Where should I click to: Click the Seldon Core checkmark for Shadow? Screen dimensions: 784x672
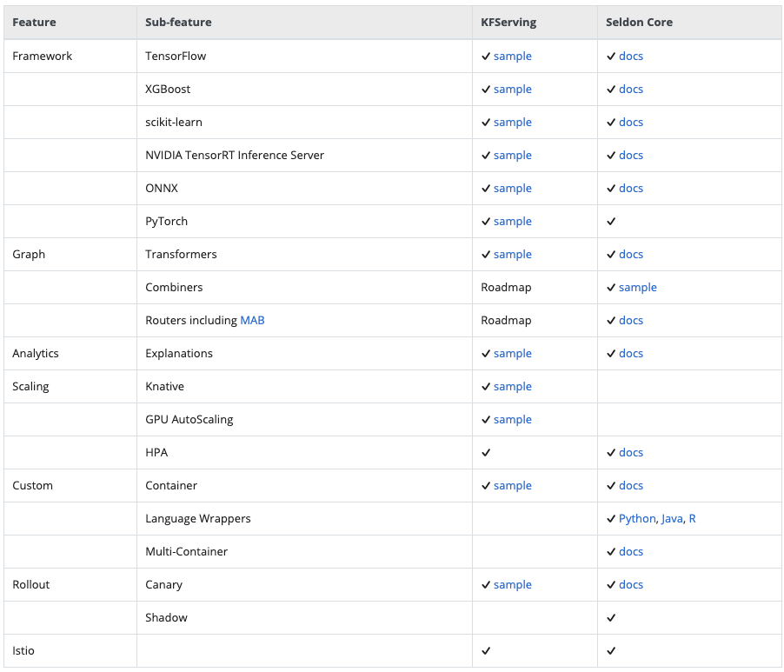tap(611, 617)
